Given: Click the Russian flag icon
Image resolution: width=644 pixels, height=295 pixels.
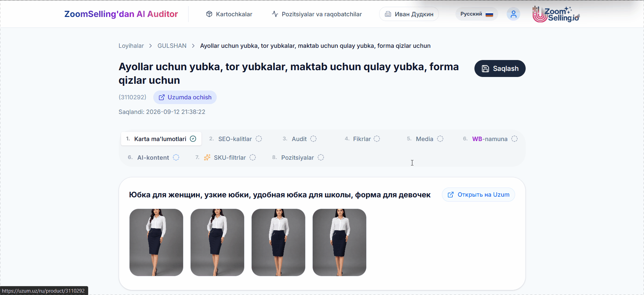Looking at the screenshot, I should click(x=489, y=14).
